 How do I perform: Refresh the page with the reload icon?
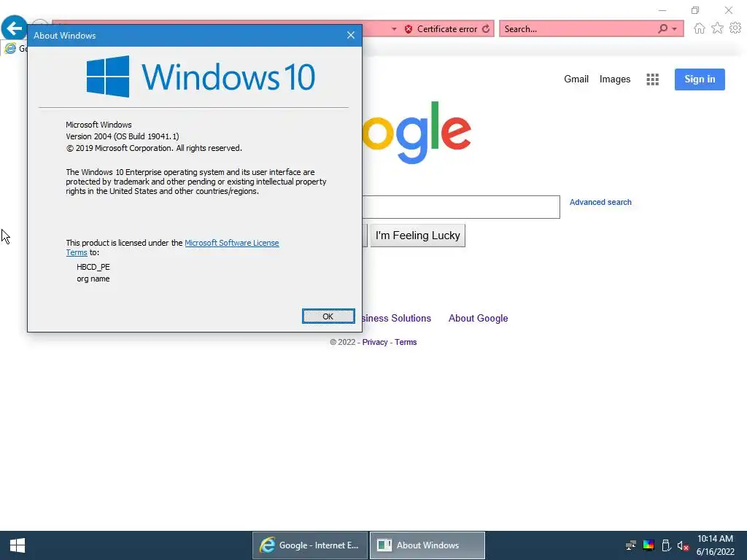(485, 29)
